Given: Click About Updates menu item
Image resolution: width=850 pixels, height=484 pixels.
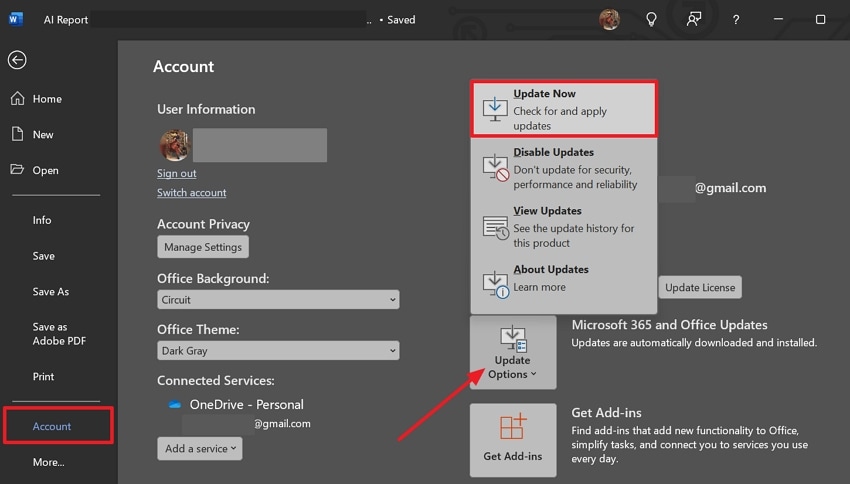Looking at the screenshot, I should point(564,279).
